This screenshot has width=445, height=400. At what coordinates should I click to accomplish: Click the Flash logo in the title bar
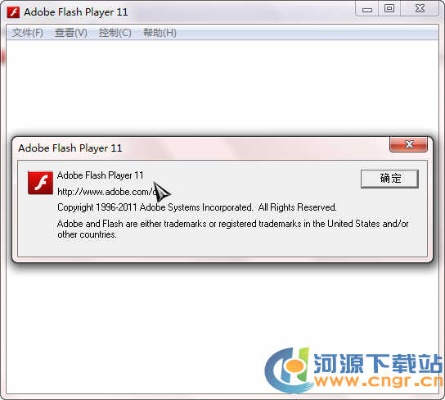pos(13,12)
